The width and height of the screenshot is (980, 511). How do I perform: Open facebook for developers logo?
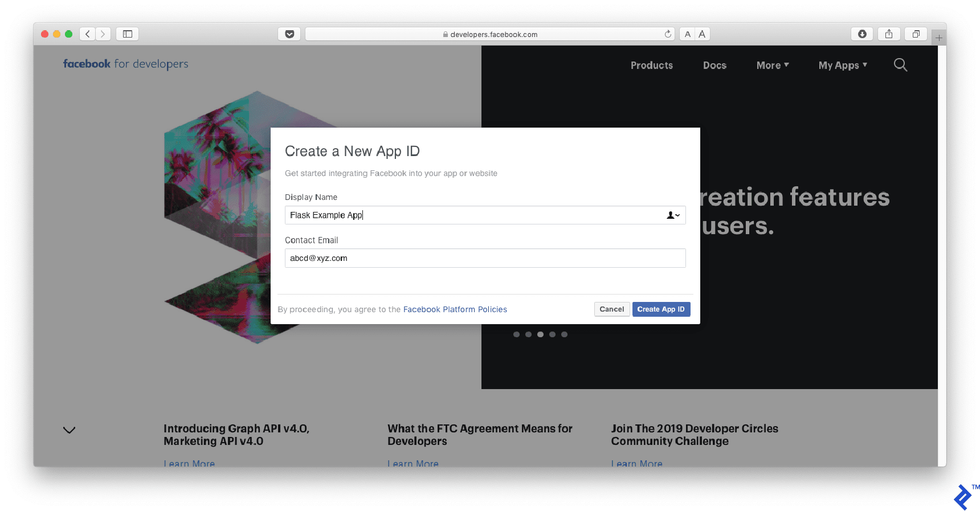[x=125, y=64]
